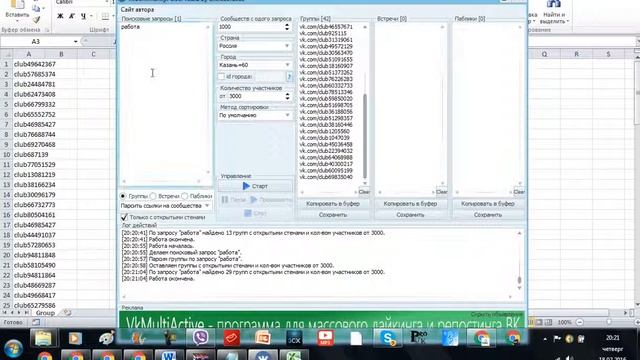Click Excel bold Ж button
This screenshot has width=640, height=360.
[60, 16]
